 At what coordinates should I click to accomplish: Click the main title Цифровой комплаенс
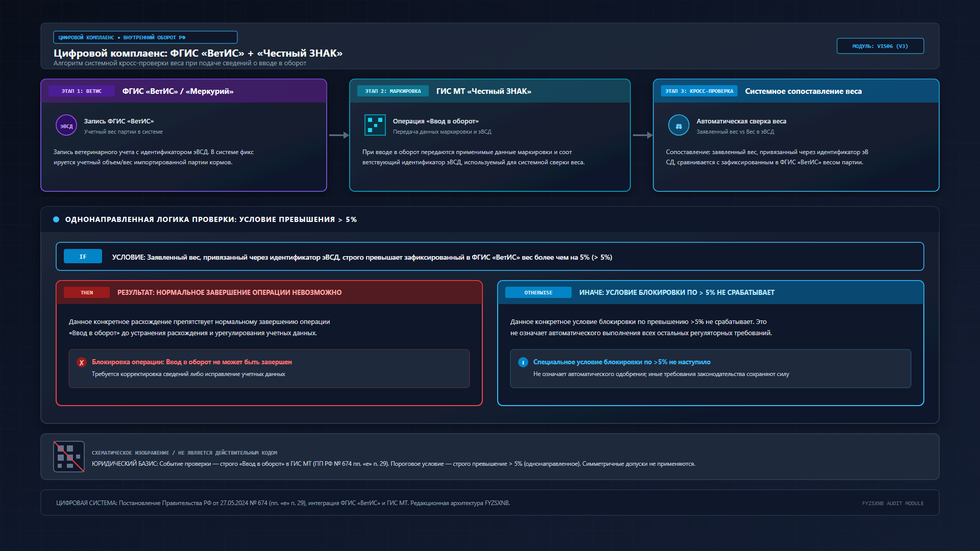click(x=198, y=53)
